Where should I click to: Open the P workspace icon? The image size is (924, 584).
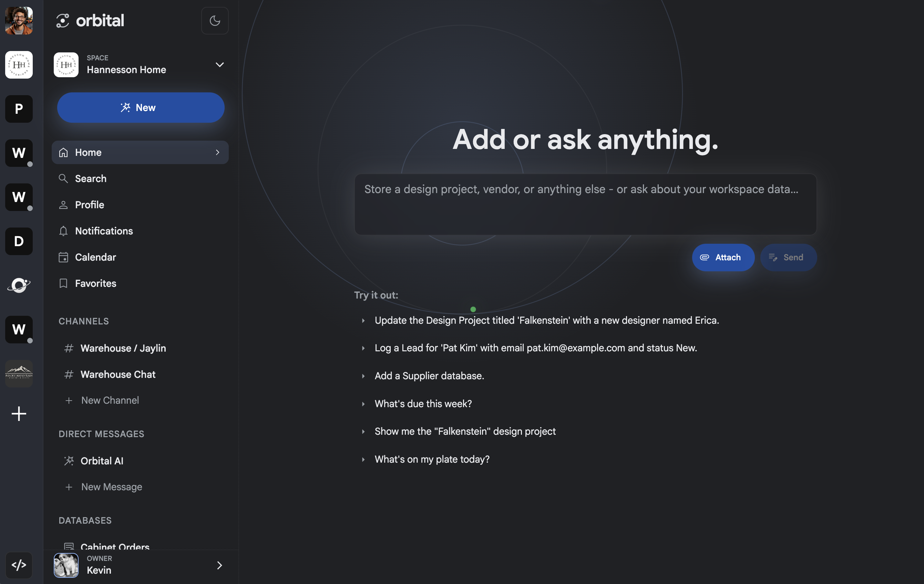pyautogui.click(x=19, y=109)
